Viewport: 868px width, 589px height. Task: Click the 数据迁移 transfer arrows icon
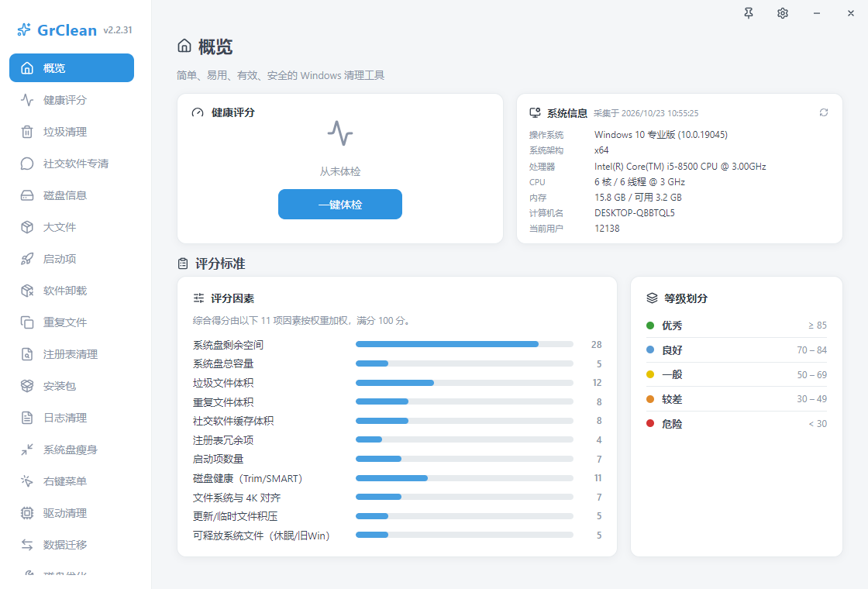pyautogui.click(x=27, y=545)
